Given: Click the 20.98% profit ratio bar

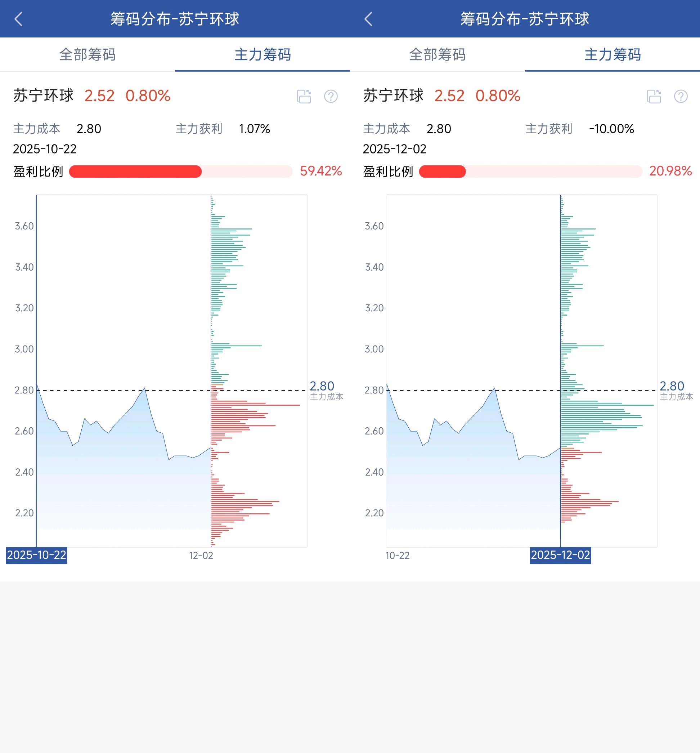Looking at the screenshot, I should coord(530,171).
